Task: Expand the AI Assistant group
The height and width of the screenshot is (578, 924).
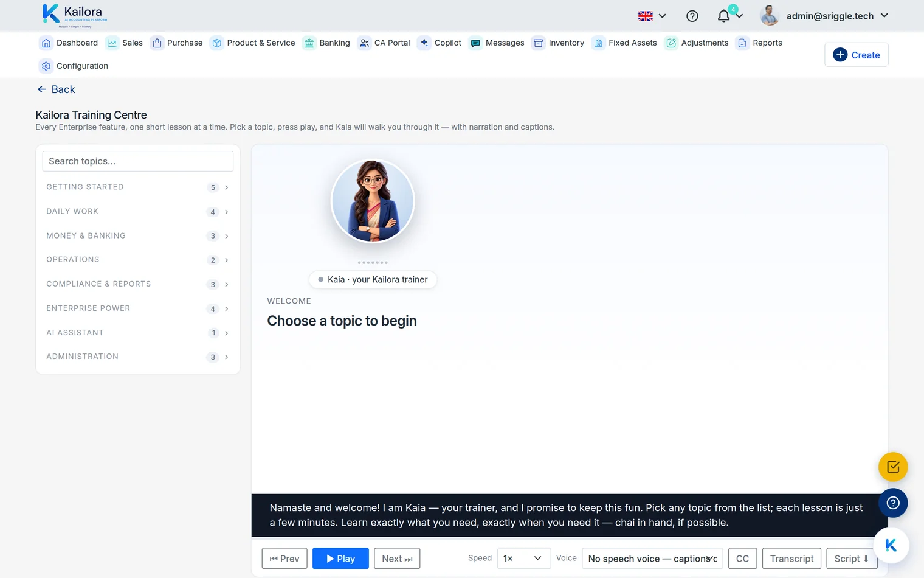Action: point(138,333)
